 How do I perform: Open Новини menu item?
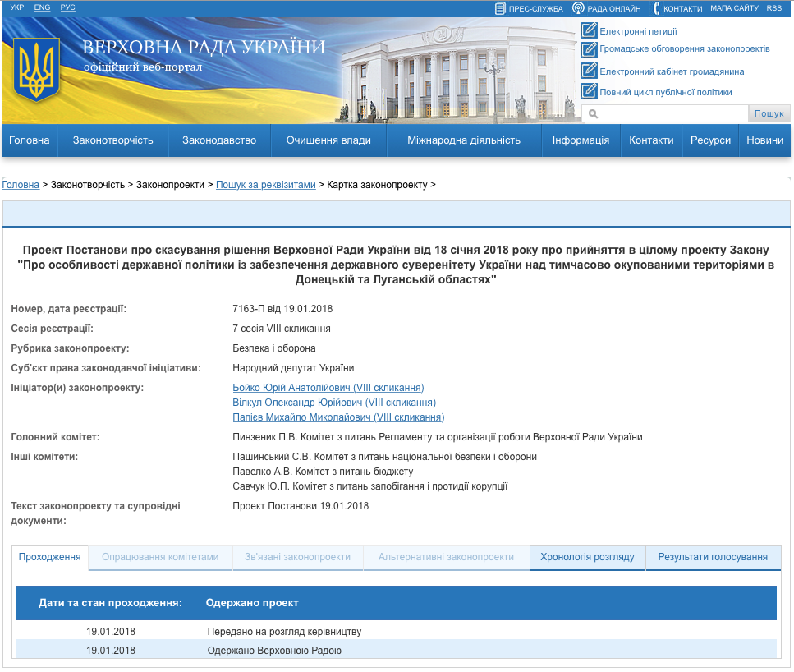[x=764, y=140]
